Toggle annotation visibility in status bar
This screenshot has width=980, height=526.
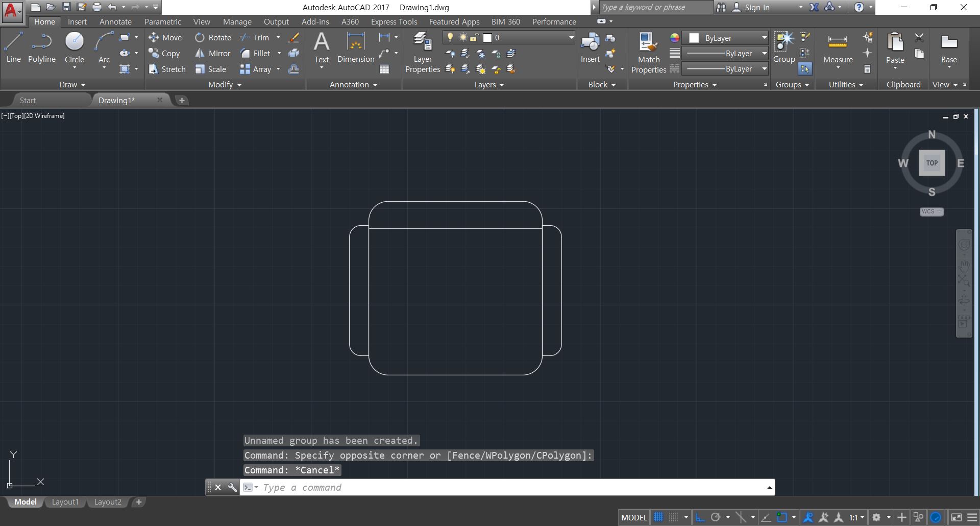click(808, 517)
